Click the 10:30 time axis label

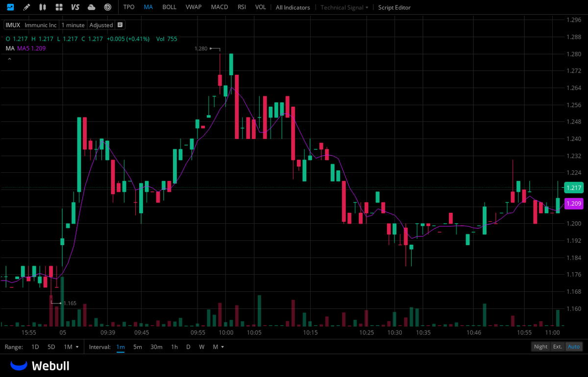pos(394,332)
